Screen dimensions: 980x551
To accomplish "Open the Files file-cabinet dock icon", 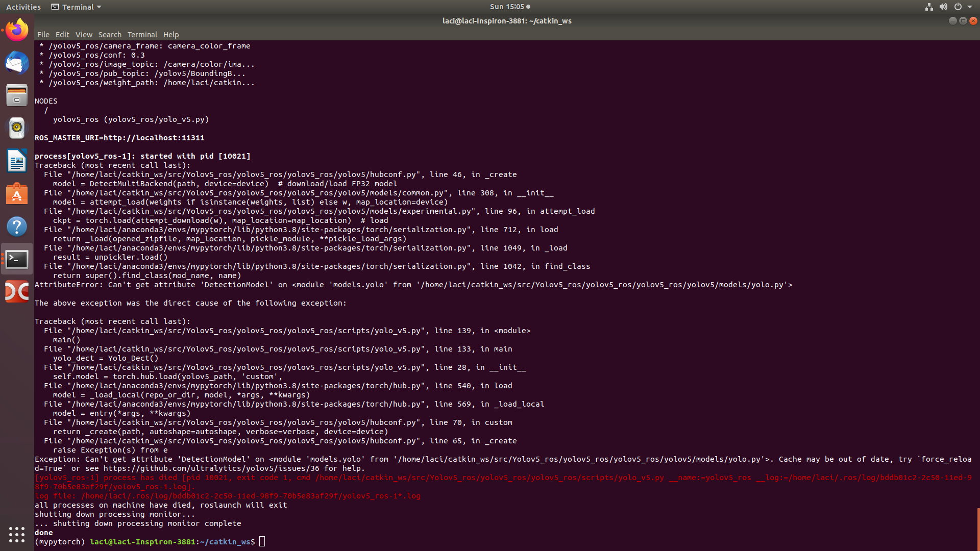I will 16,95.
